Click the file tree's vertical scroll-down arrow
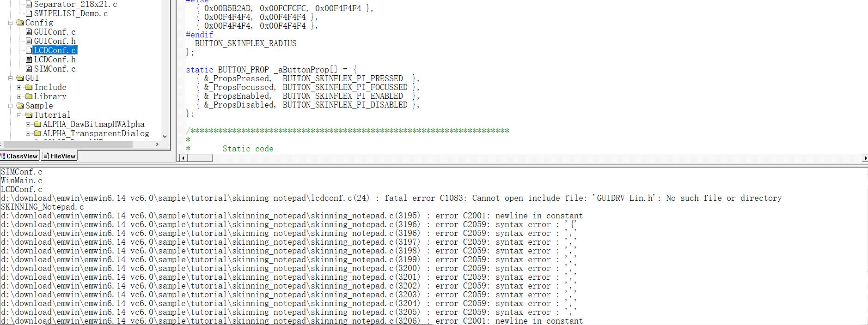Viewport: 868px width, 325px height. pyautogui.click(x=165, y=137)
